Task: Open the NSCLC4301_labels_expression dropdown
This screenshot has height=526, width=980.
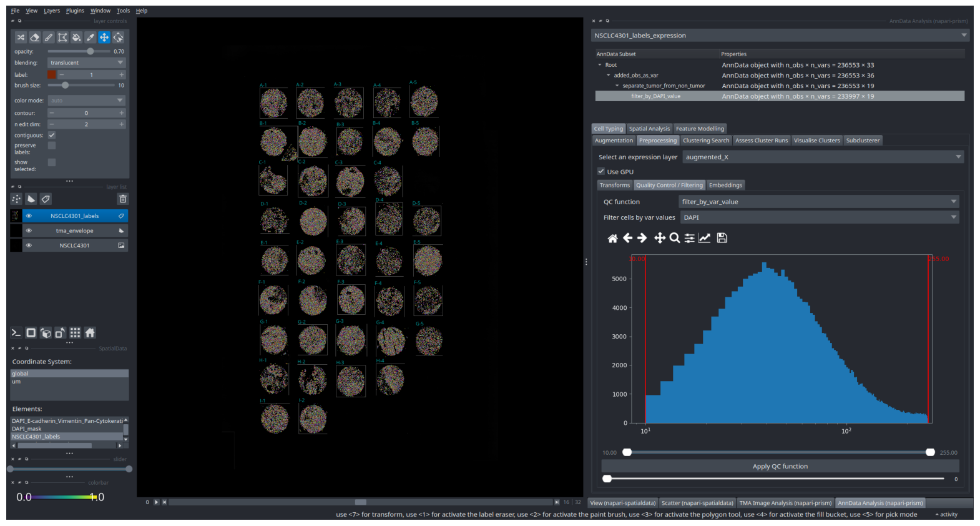Action: pos(780,36)
